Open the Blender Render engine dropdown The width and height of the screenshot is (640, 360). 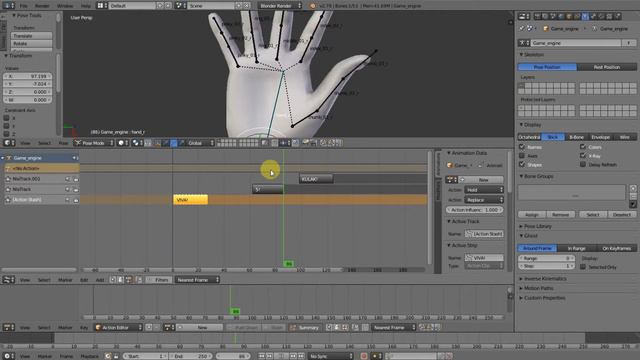coord(280,6)
